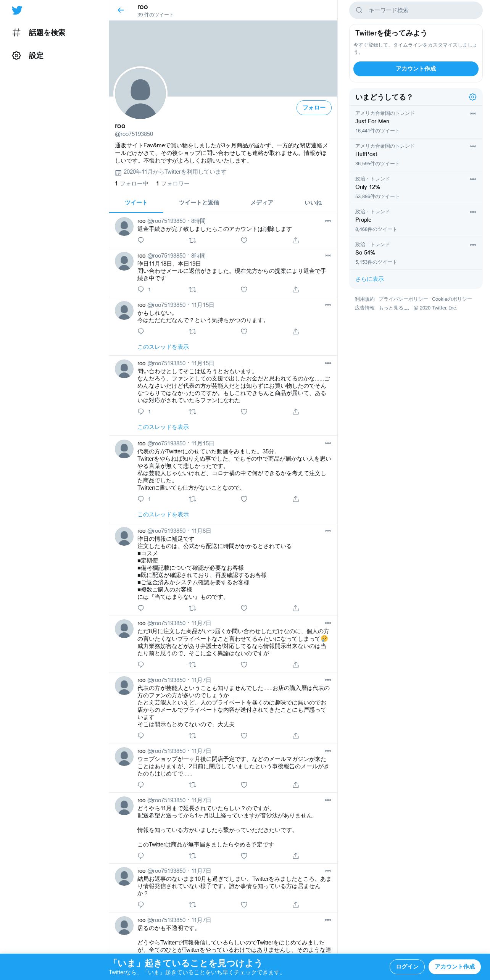Share the 11月15日 tweet about the 35分 video
Viewport: 490px width, 980px height.
point(296,499)
